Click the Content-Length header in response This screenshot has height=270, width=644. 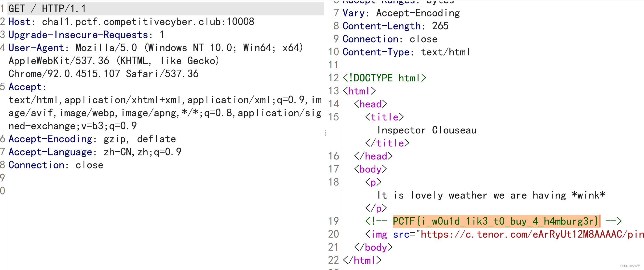tap(382, 26)
